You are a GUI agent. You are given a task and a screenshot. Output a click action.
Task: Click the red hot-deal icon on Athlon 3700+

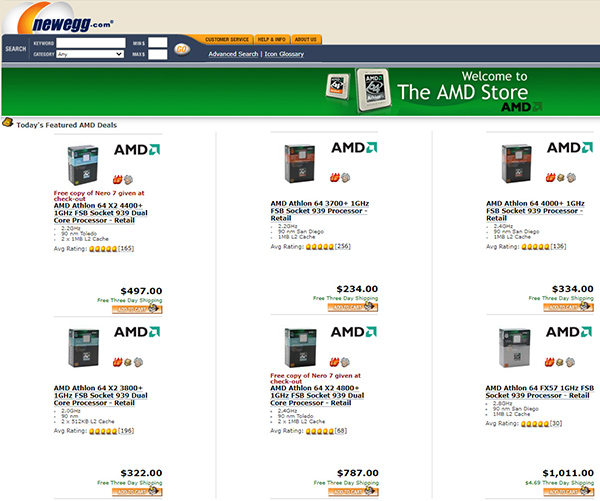[335, 177]
